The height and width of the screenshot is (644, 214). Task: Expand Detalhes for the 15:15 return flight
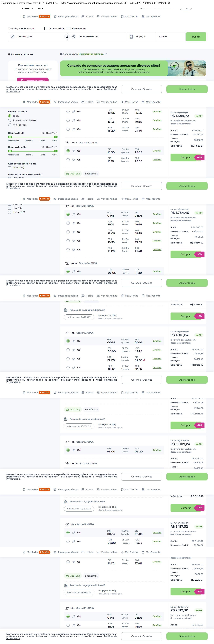157,160
